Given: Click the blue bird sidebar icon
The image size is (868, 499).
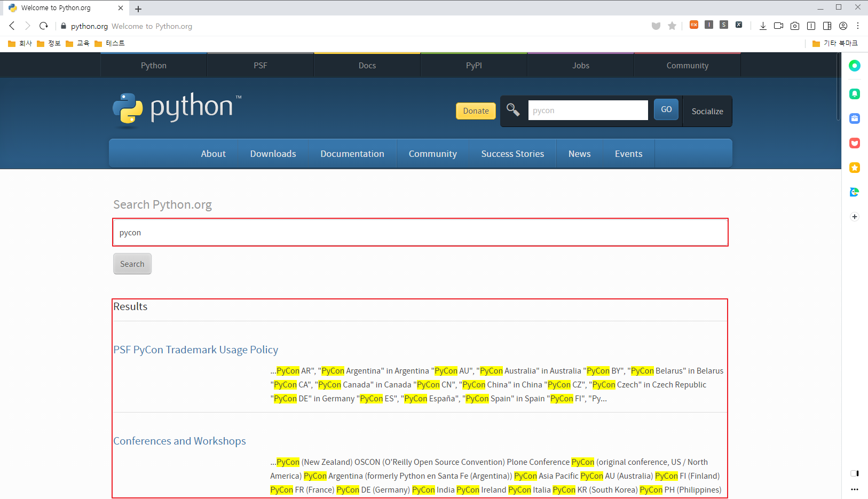Looking at the screenshot, I should tap(855, 192).
